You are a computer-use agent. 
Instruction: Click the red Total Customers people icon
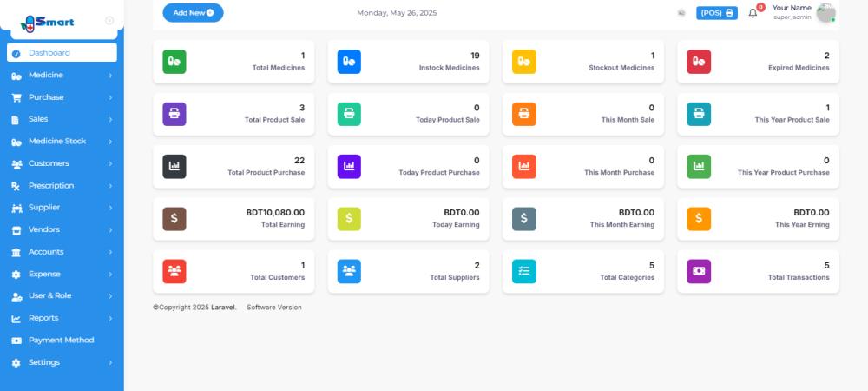[174, 271]
